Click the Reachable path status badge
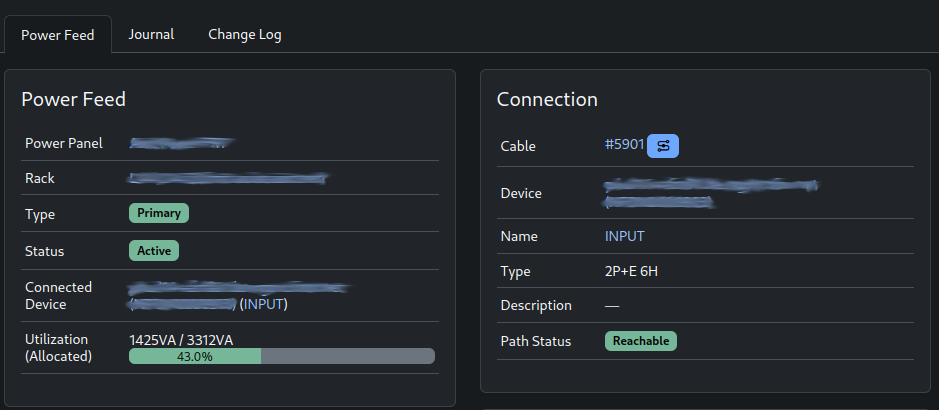The width and height of the screenshot is (939, 410). point(641,341)
